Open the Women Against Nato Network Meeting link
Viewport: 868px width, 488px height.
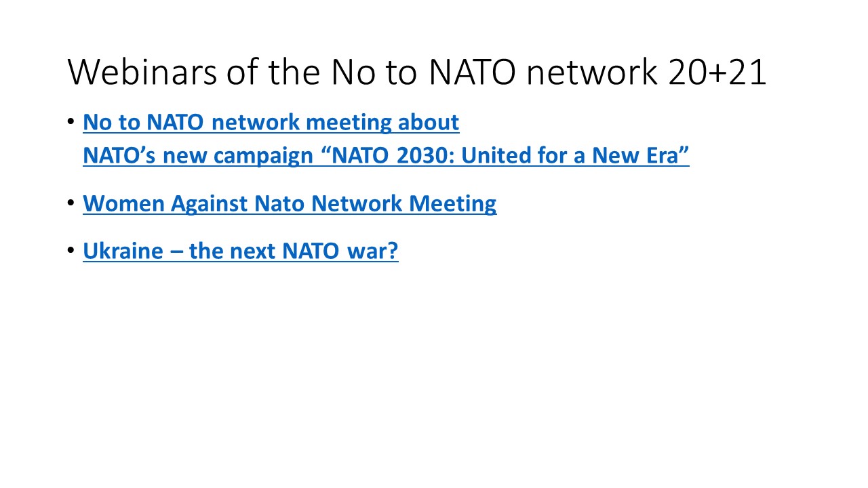click(x=290, y=203)
